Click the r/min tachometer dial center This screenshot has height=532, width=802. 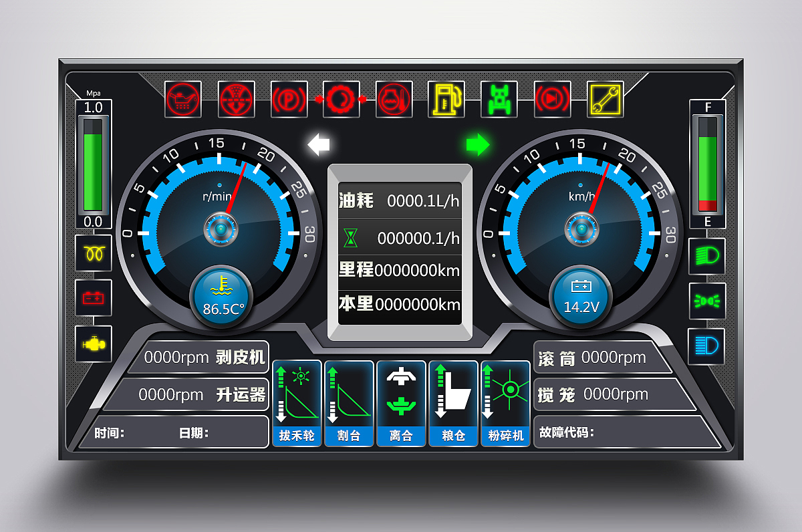(221, 231)
